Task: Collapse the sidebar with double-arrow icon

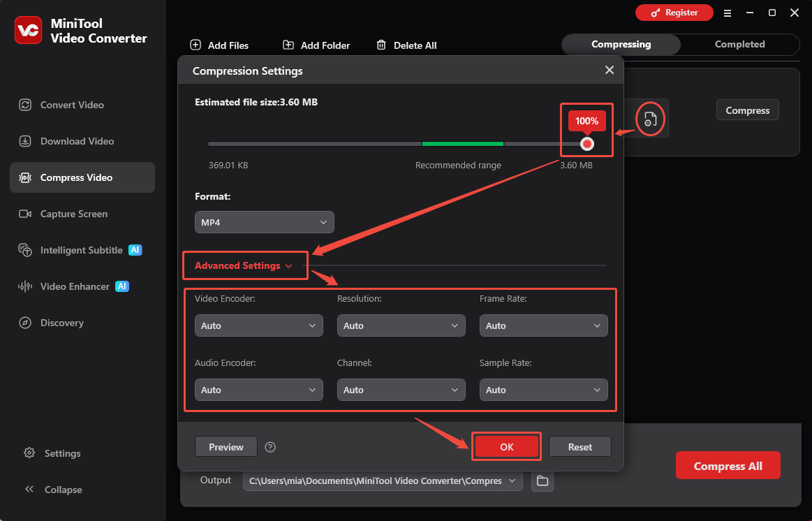Action: click(x=29, y=489)
